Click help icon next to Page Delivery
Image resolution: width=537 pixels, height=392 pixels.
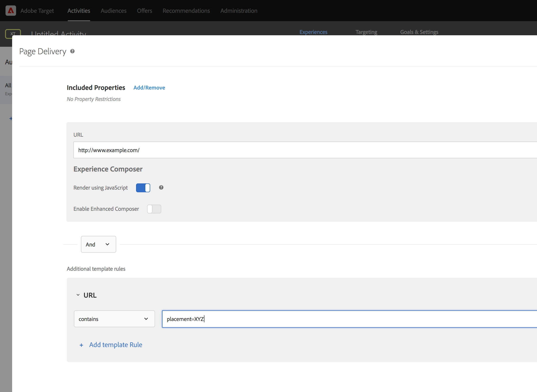point(72,51)
